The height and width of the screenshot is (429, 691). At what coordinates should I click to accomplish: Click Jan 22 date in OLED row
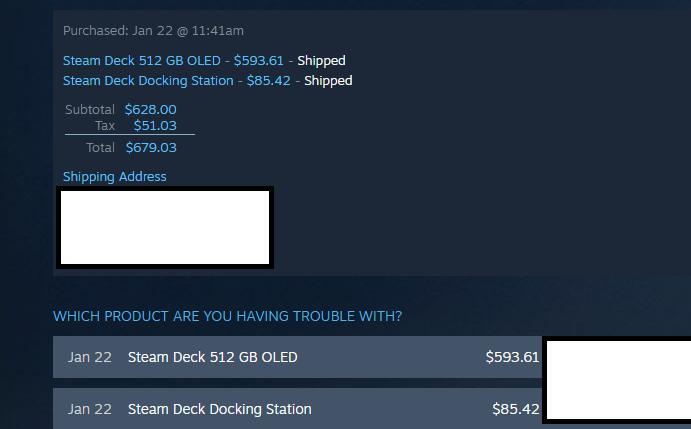click(x=90, y=357)
